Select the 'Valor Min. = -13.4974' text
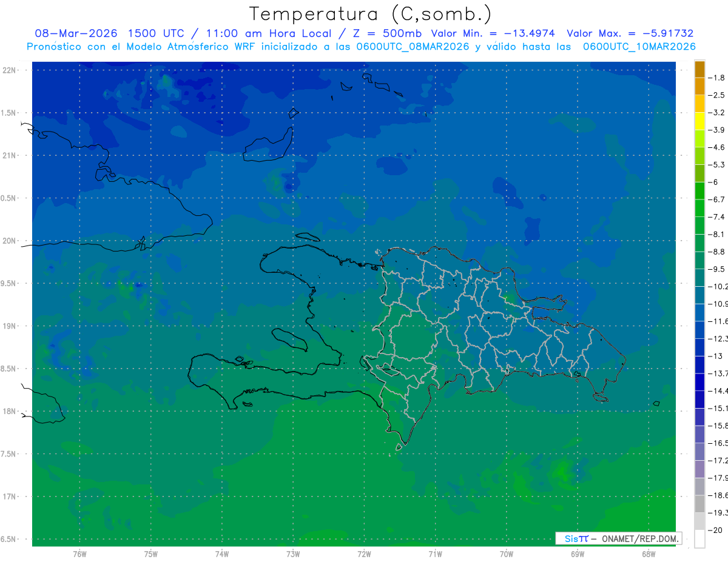This screenshot has height=562, width=728. [x=493, y=33]
